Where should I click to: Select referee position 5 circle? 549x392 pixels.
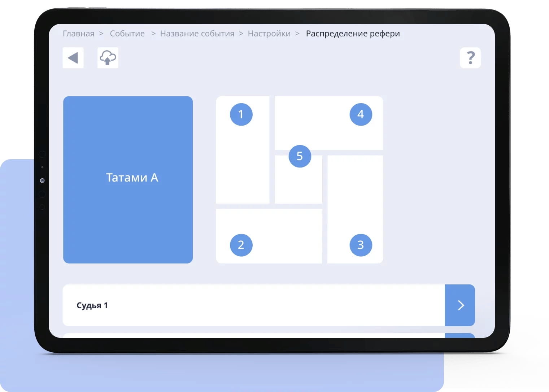[x=300, y=156]
